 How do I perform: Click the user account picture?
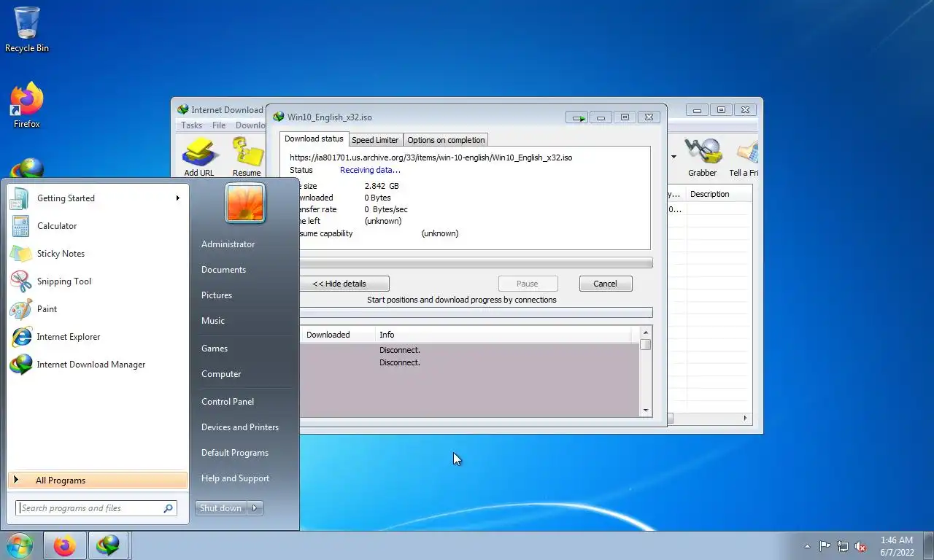click(x=245, y=203)
